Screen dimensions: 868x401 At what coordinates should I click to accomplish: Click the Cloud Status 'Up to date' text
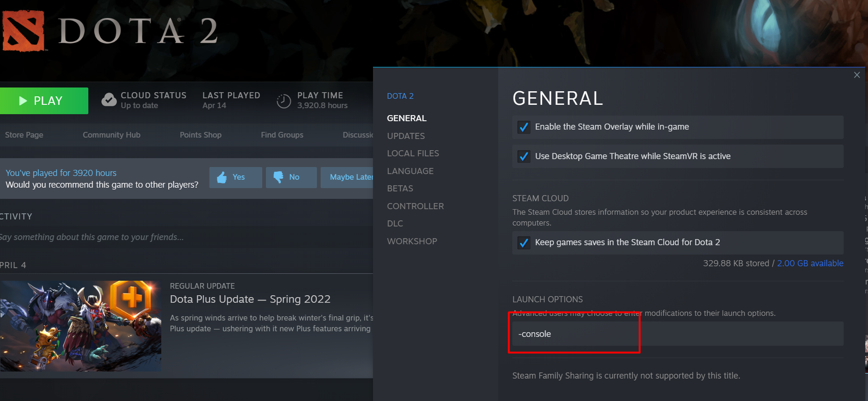click(139, 106)
